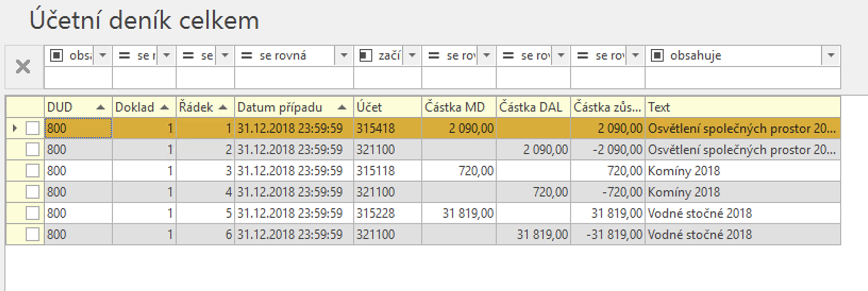Click the Datum případu filter input field
This screenshot has width=868, height=291.
[x=294, y=79]
